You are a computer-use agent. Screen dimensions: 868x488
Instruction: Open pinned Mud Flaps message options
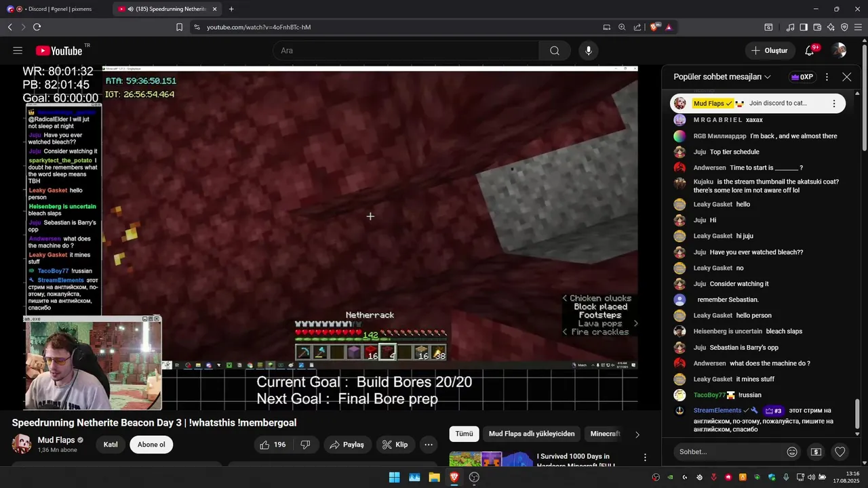point(834,104)
